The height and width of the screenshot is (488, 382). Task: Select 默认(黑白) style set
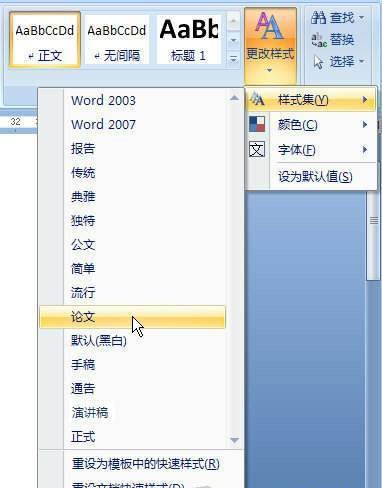click(132, 341)
